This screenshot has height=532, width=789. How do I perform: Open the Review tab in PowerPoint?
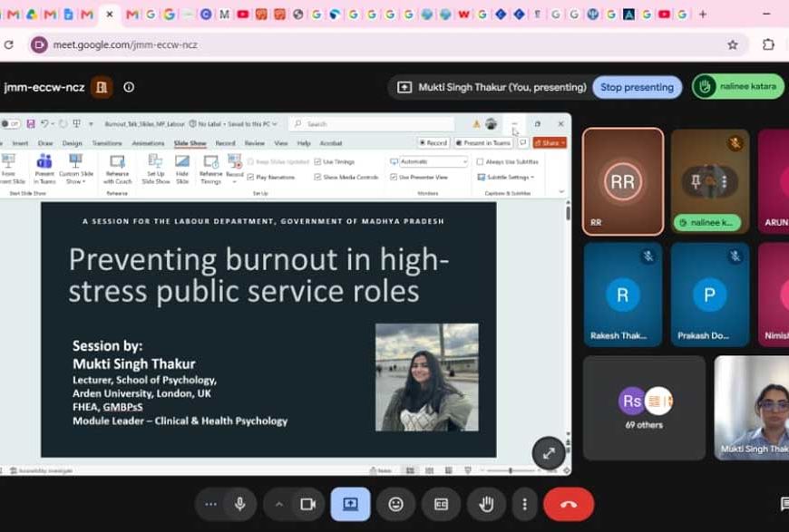255,143
